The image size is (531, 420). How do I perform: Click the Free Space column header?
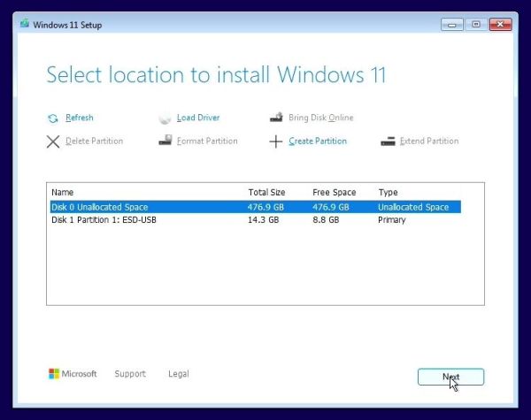pyautogui.click(x=334, y=192)
